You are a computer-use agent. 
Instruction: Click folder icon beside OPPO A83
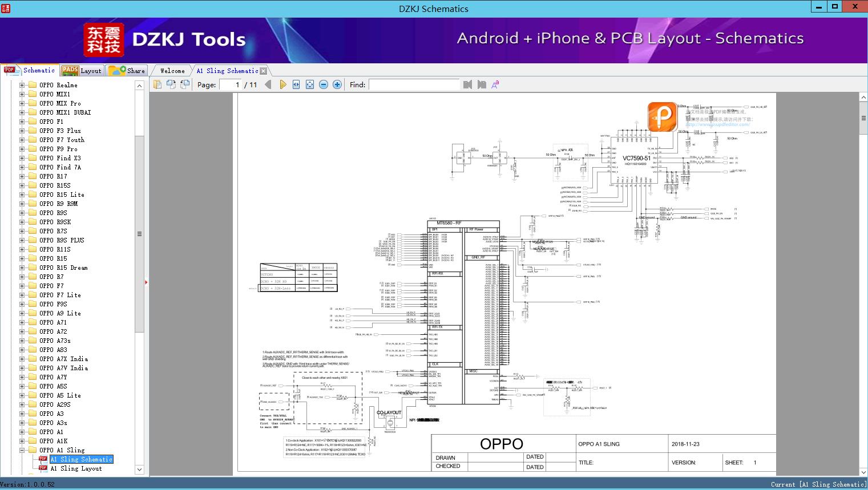click(33, 350)
